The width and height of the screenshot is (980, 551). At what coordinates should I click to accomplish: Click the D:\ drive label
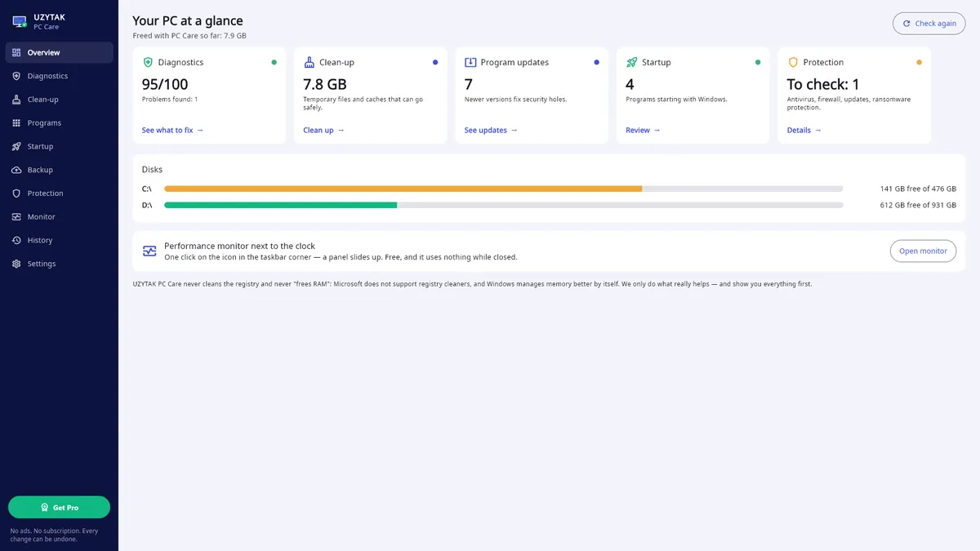tap(147, 205)
